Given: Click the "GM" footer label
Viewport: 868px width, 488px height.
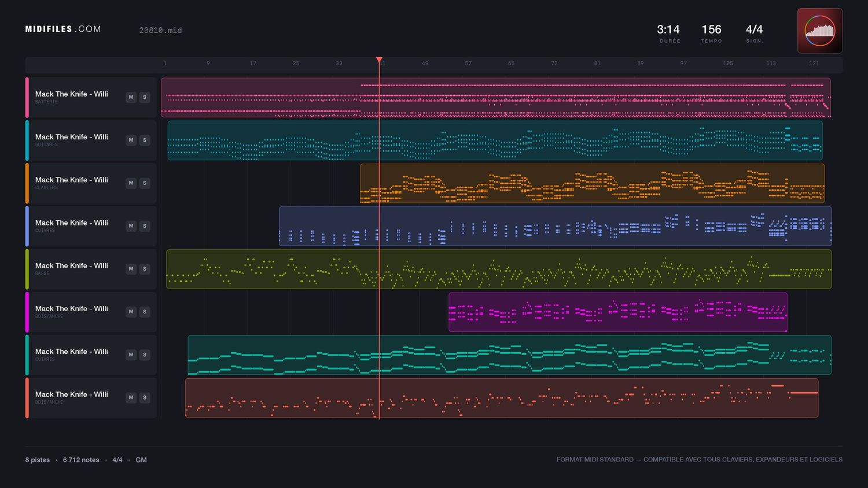Looking at the screenshot, I should (141, 460).
